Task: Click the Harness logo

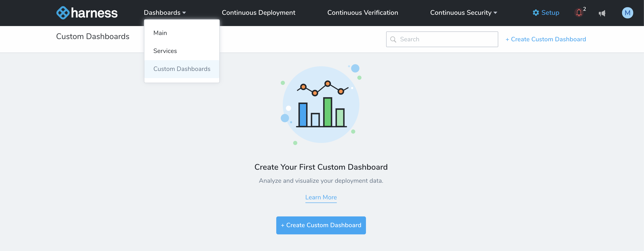Action: [87, 13]
